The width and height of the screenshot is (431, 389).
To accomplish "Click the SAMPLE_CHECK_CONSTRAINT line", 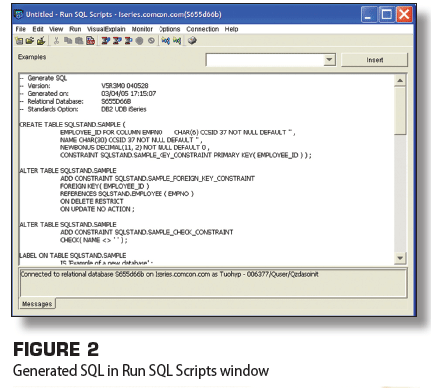I will [147, 232].
